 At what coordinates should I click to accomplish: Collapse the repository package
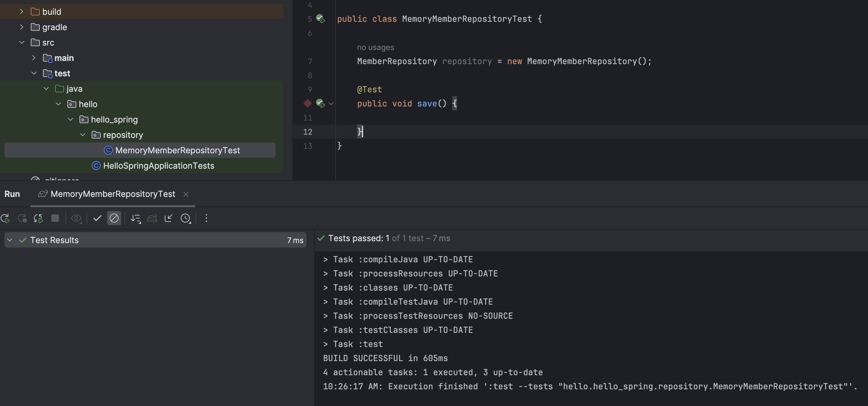coord(83,135)
